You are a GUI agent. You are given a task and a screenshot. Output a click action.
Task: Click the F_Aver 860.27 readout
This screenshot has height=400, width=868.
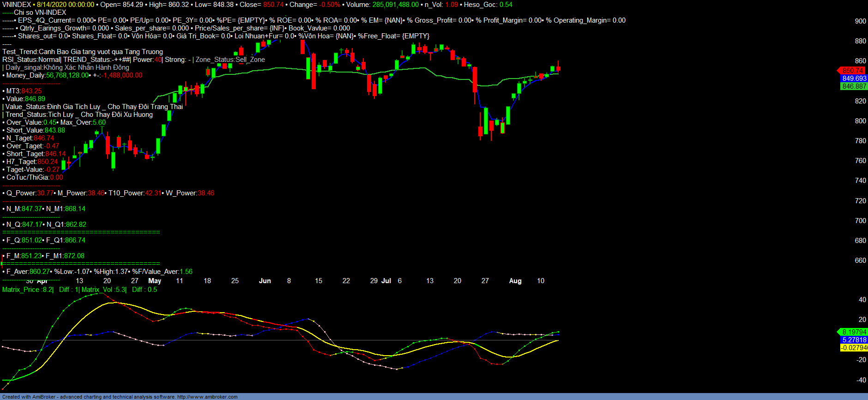[28, 272]
